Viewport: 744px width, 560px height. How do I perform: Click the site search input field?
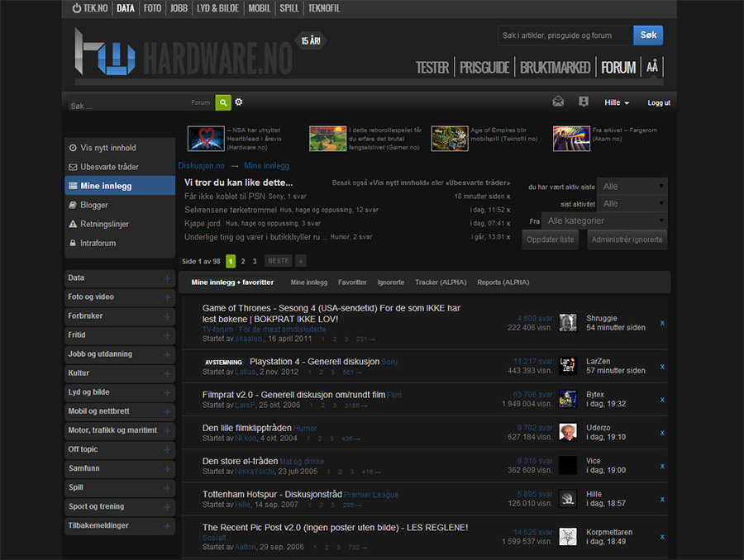coord(565,36)
